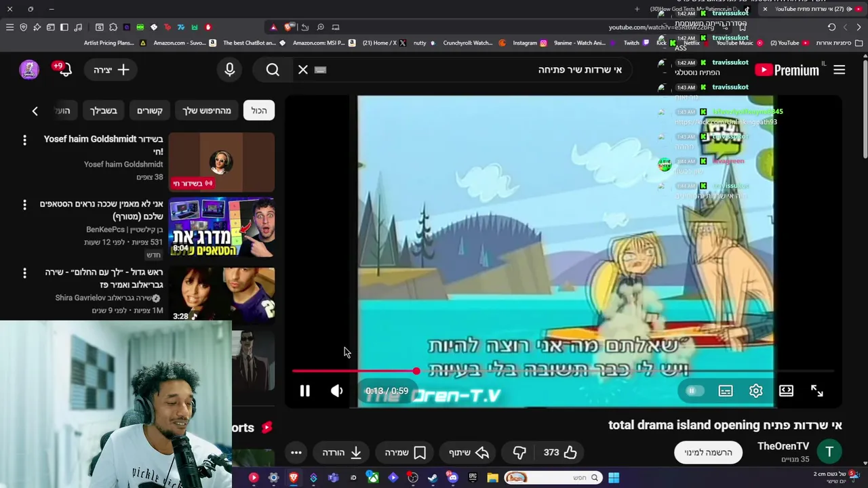Open options for Yosef haim Goldshmidt live video

24,140
